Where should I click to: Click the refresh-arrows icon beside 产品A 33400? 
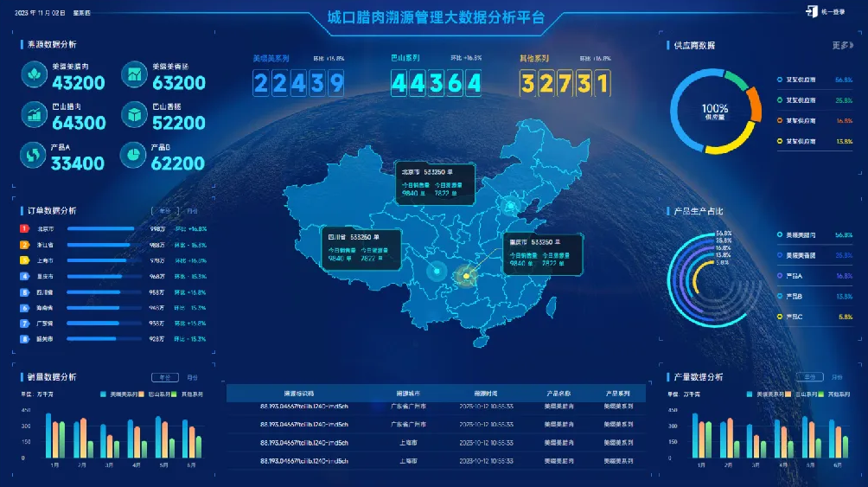(33, 155)
